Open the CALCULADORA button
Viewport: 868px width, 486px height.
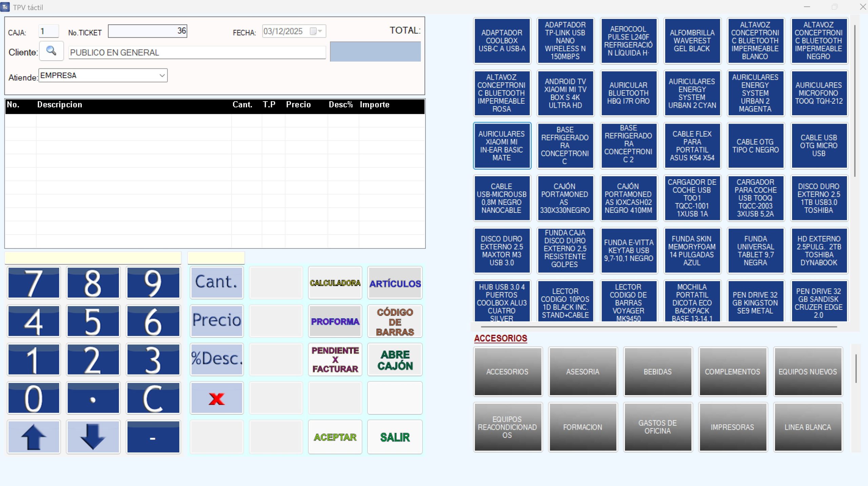[335, 283]
